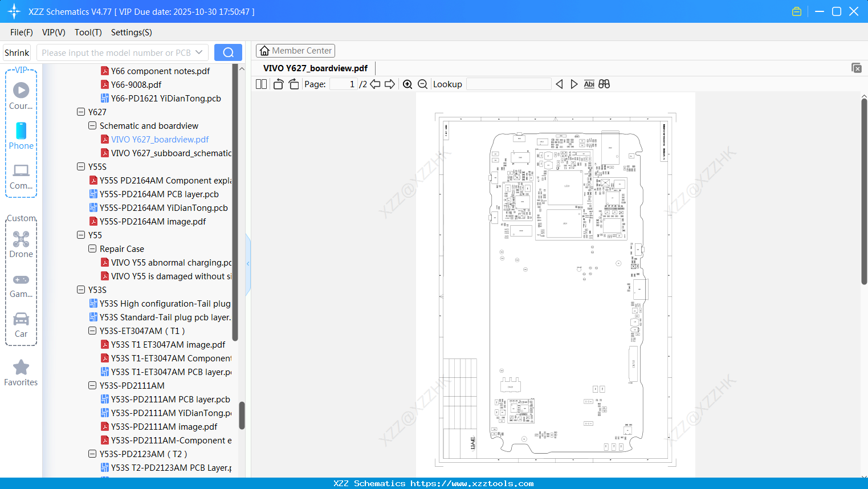Open VIVO Y627_subboard_schematic file
The image size is (868, 489).
click(166, 153)
